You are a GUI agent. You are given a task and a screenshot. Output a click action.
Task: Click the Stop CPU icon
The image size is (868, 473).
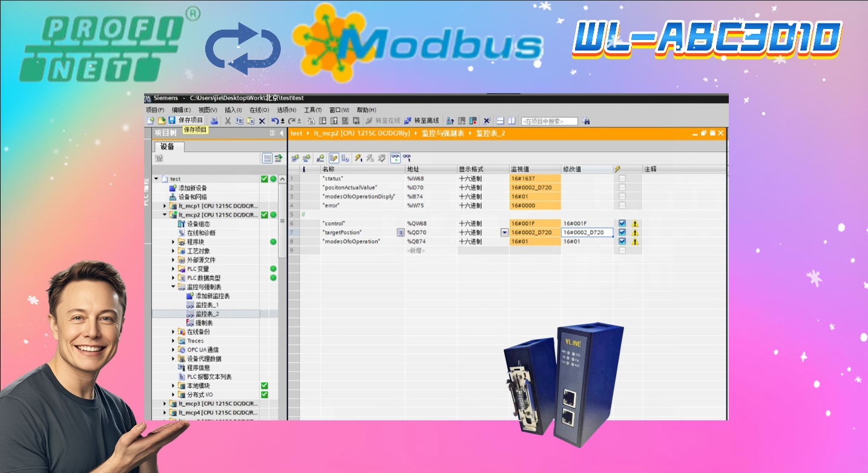[473, 120]
